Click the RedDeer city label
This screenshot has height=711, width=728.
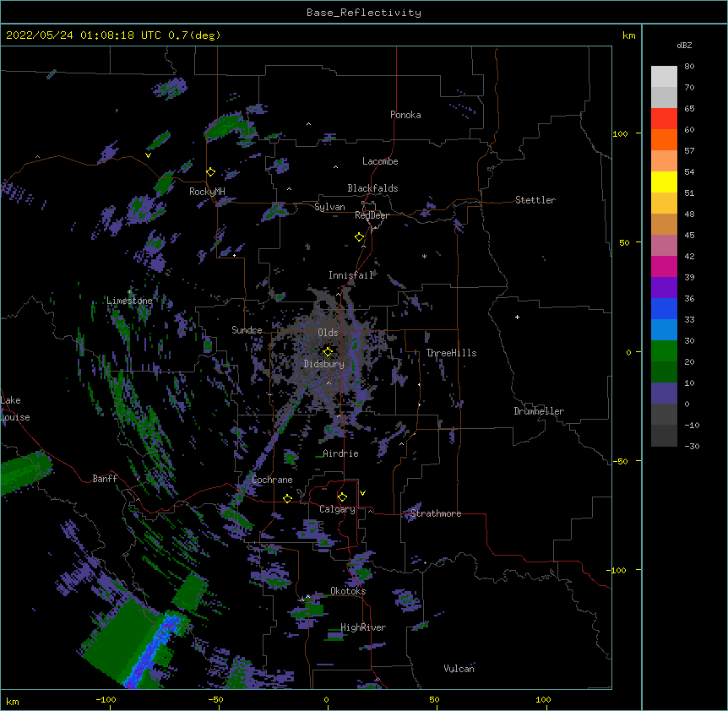tap(372, 215)
